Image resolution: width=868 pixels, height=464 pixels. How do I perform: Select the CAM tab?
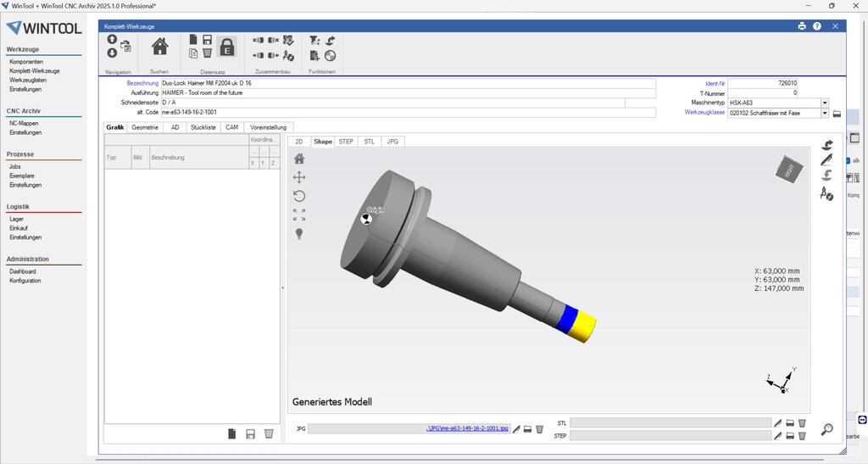coord(232,127)
